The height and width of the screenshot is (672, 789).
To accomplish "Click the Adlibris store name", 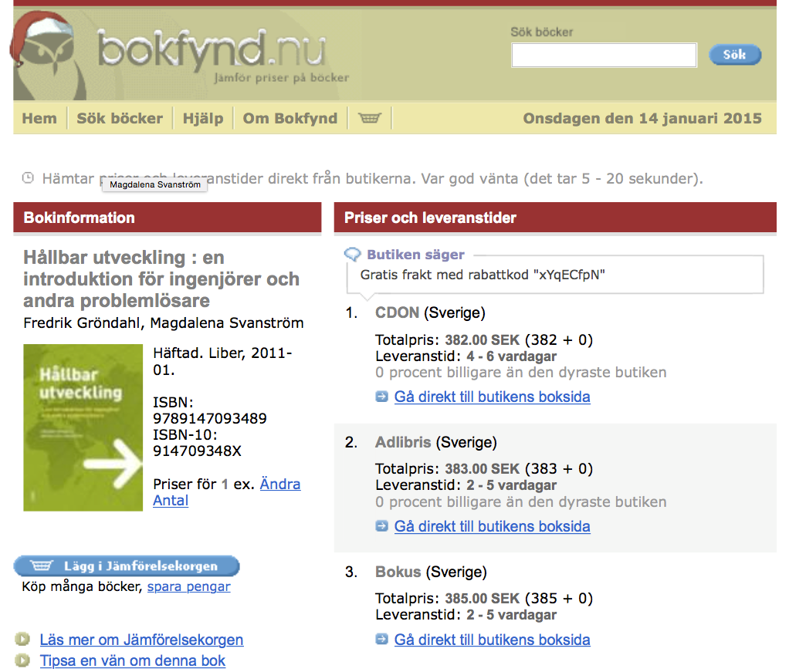I will [403, 442].
